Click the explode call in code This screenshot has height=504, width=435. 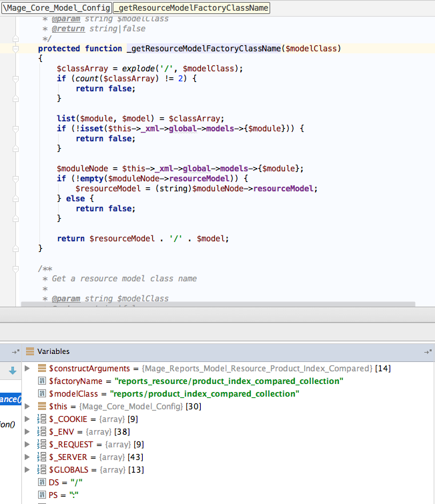click(138, 69)
